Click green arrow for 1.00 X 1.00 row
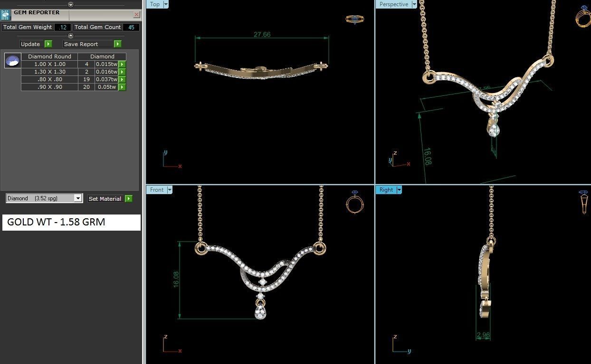This screenshot has height=364, width=591. [122, 64]
